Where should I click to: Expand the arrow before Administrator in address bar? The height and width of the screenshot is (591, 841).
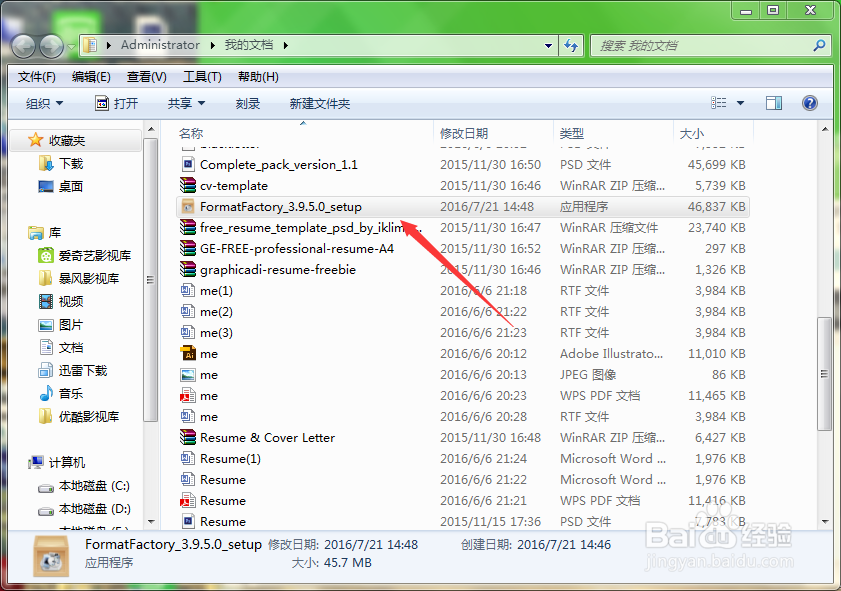click(x=108, y=45)
